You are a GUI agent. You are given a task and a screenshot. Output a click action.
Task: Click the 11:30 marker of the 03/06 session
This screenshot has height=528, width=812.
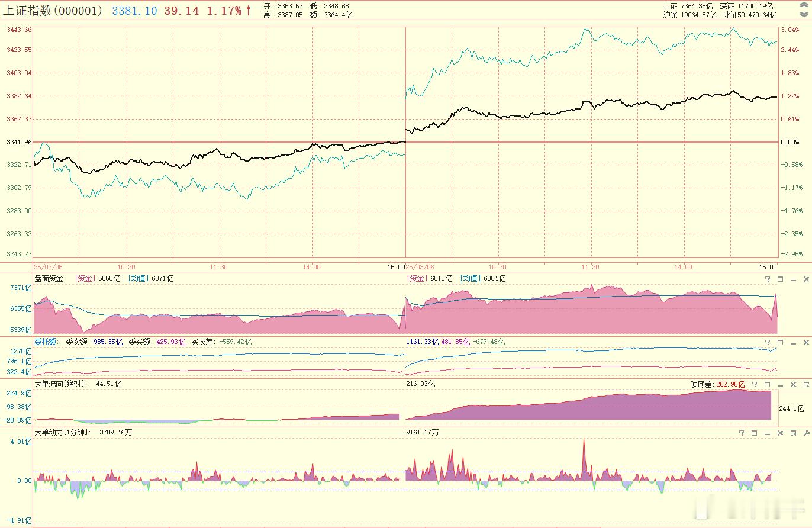pyautogui.click(x=590, y=267)
